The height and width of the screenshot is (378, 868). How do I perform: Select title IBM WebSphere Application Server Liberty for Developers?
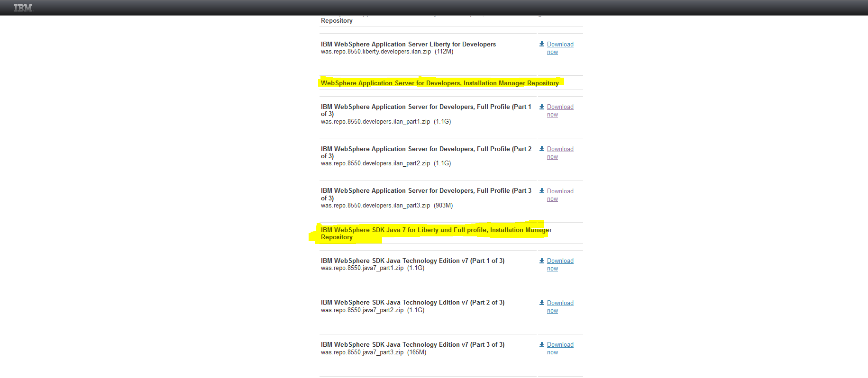point(408,44)
